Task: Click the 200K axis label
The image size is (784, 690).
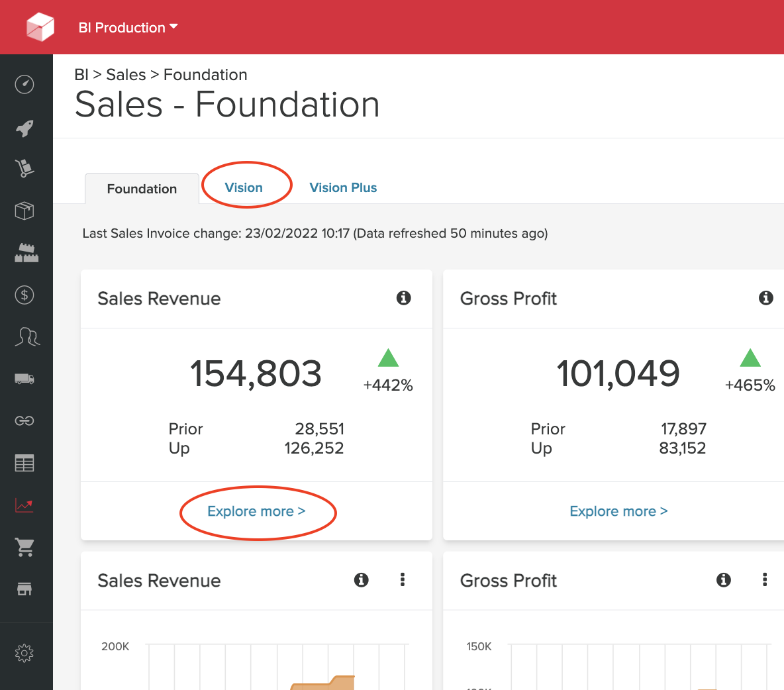Action: click(115, 646)
